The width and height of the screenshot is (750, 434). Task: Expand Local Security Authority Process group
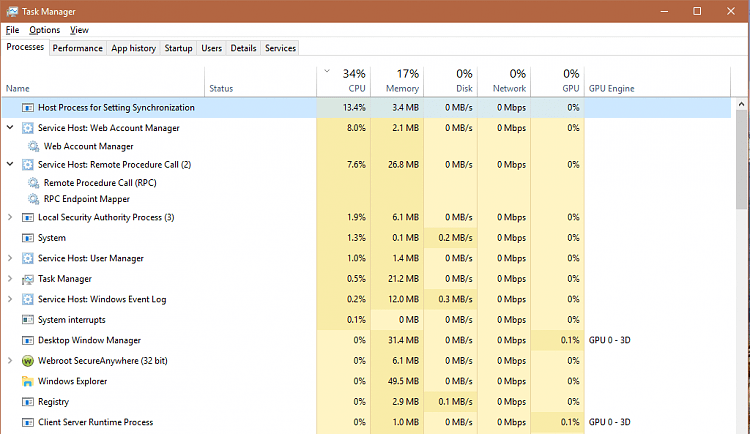10,217
